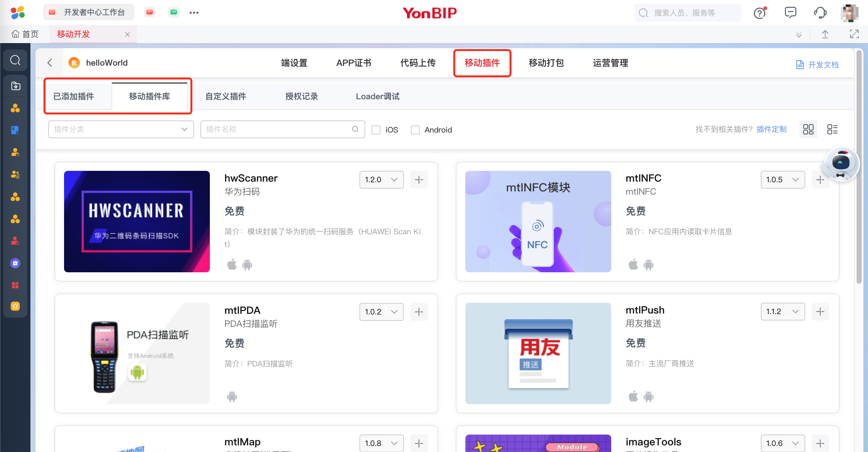Open hwScanner version 1.2.0 dropdown

(381, 179)
